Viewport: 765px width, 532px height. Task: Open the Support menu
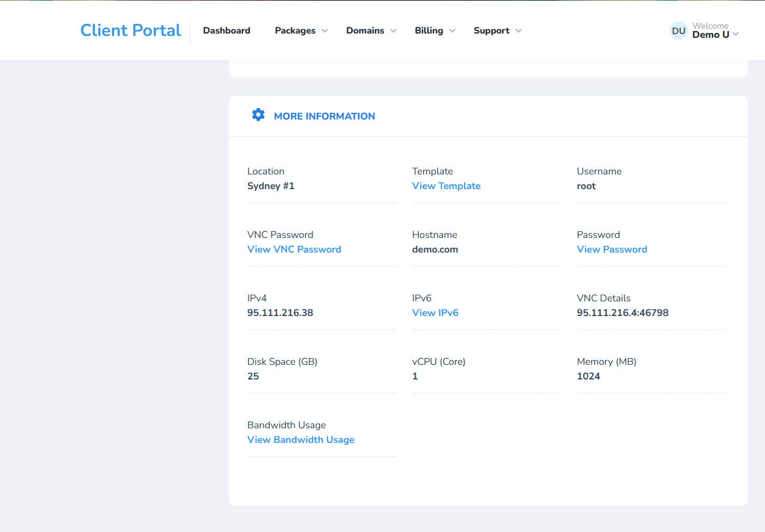[491, 31]
